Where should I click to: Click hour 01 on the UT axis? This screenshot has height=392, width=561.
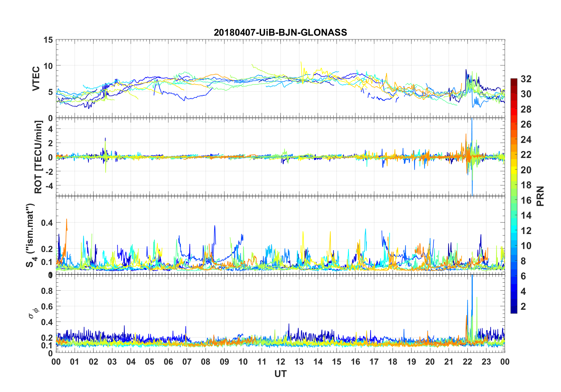(75, 362)
